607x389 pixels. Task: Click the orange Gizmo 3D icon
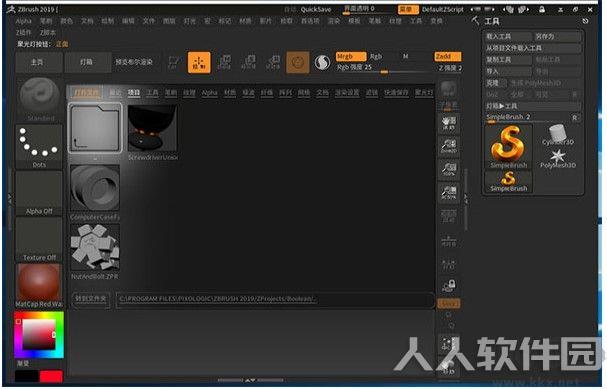click(298, 62)
